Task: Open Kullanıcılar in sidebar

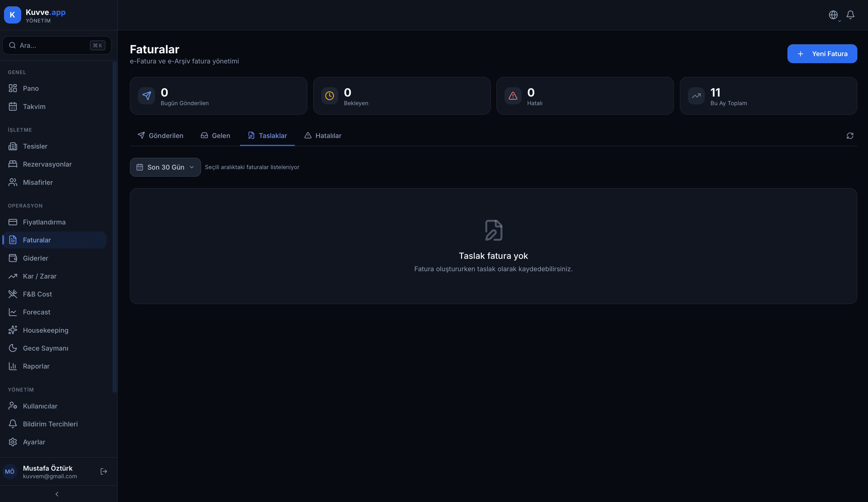Action: (54, 406)
